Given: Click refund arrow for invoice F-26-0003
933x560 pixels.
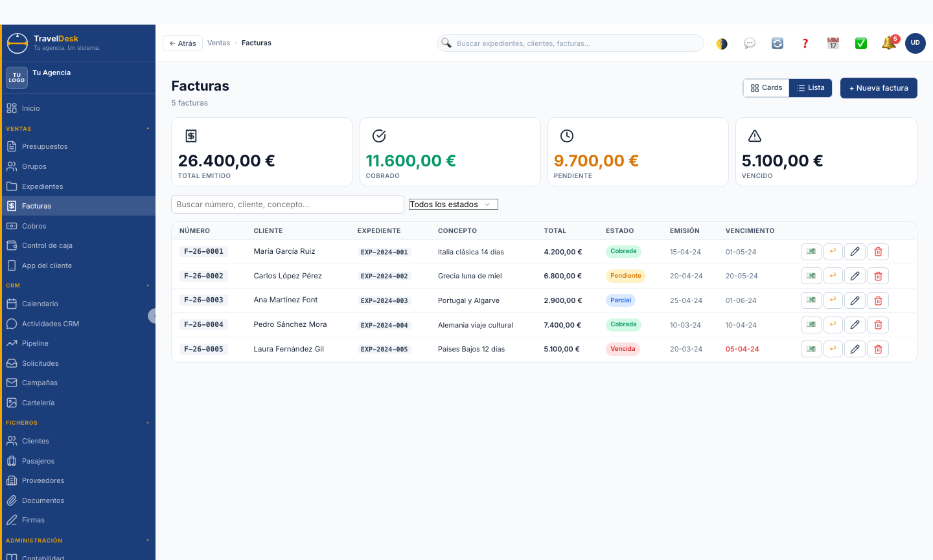Looking at the screenshot, I should tap(833, 300).
